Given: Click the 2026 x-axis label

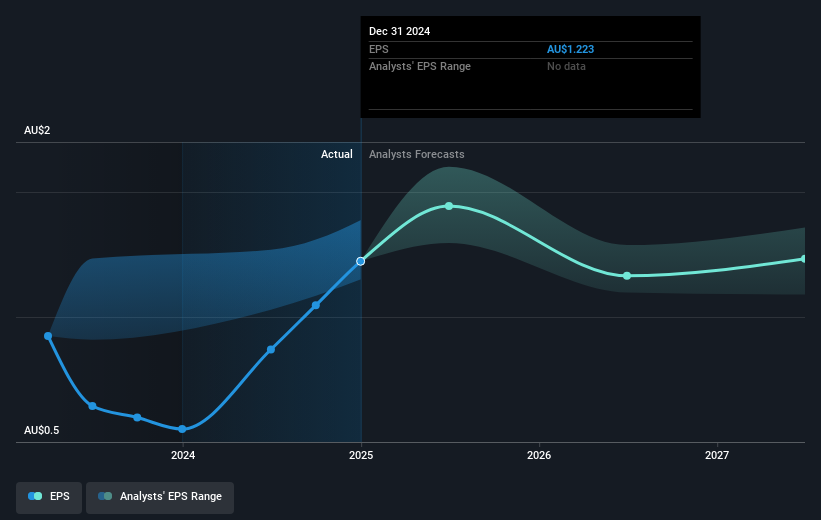Looking at the screenshot, I should pyautogui.click(x=539, y=455).
